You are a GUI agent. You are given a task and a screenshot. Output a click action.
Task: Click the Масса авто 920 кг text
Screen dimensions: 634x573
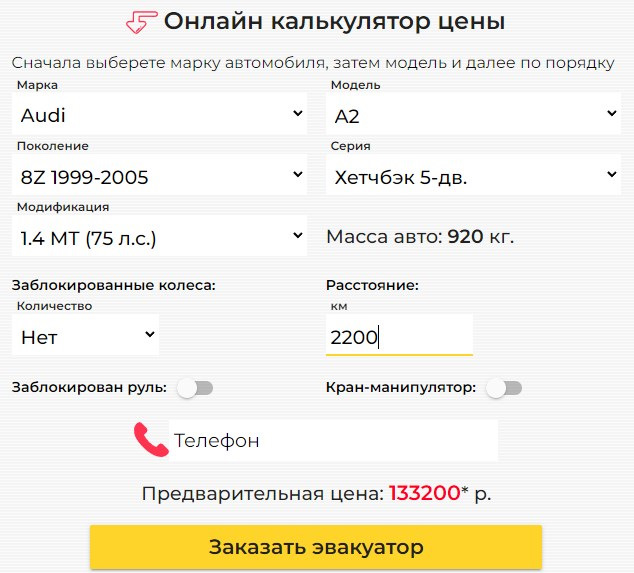click(420, 238)
